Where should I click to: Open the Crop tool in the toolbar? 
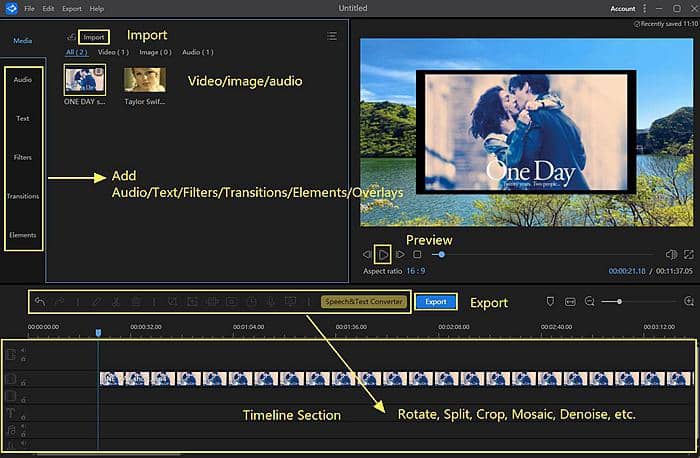point(172,302)
